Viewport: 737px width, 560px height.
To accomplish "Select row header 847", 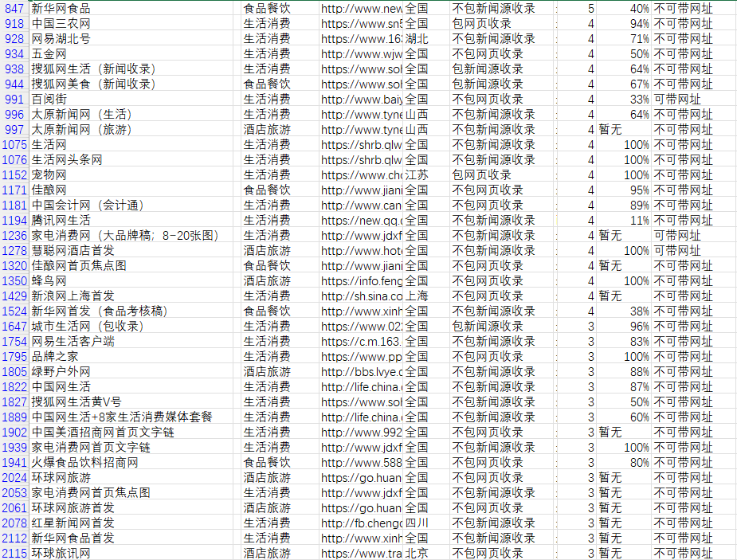I will [x=14, y=9].
